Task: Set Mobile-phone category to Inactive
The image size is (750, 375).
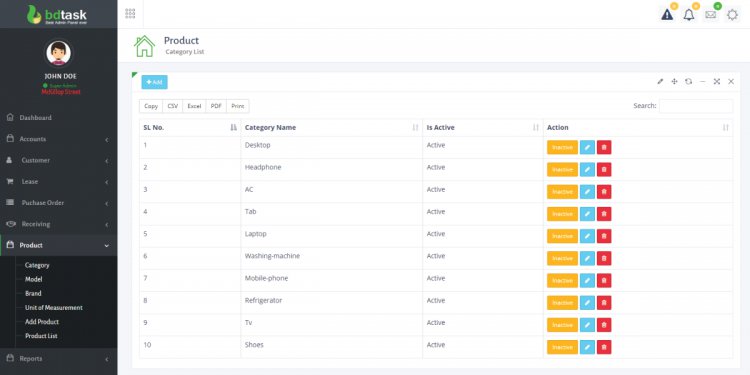Action: click(x=562, y=280)
